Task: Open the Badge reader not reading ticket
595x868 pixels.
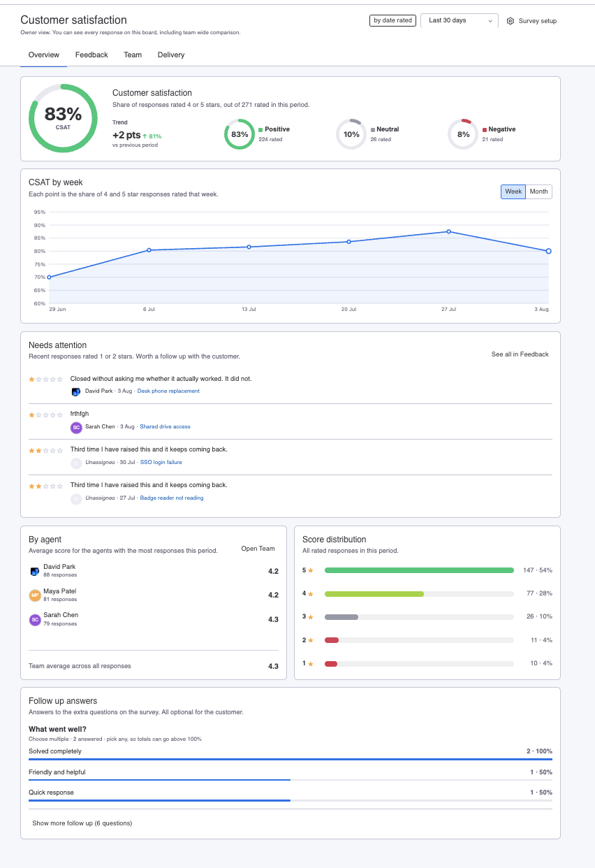Action: point(172,498)
